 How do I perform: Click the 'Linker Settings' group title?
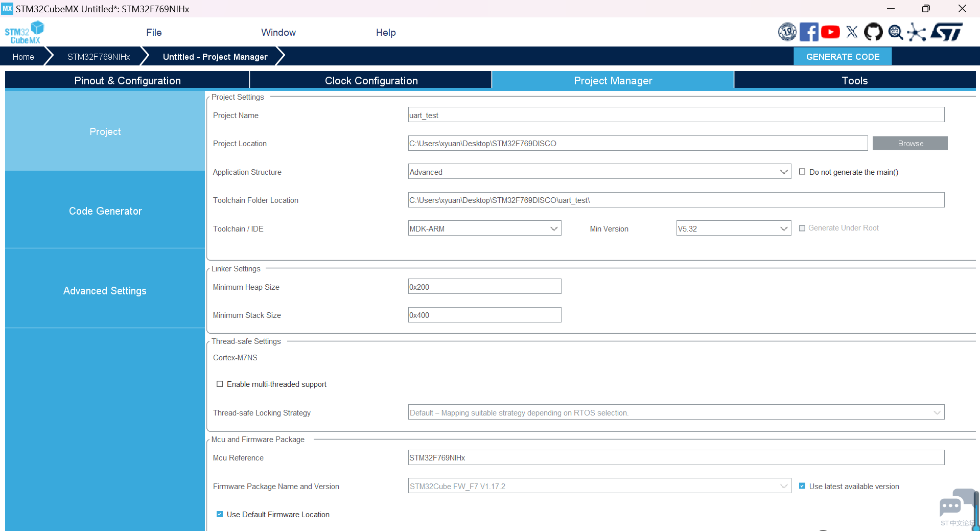(x=236, y=269)
